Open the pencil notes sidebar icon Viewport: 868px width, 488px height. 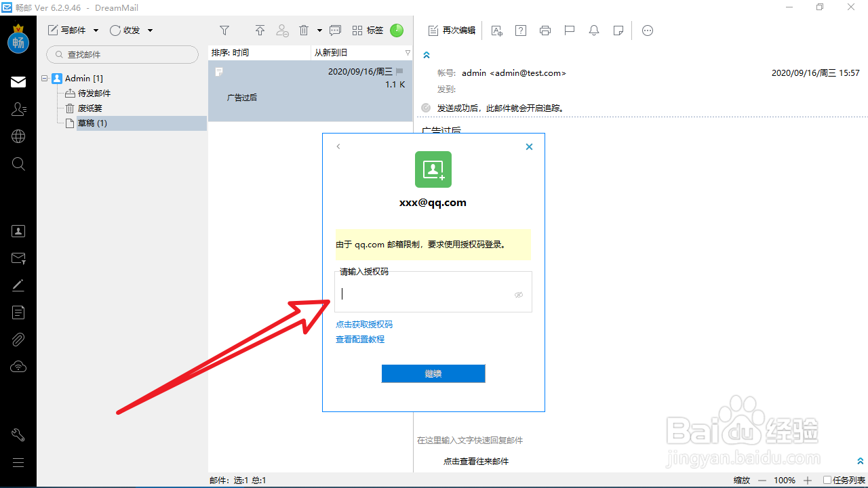(x=18, y=285)
